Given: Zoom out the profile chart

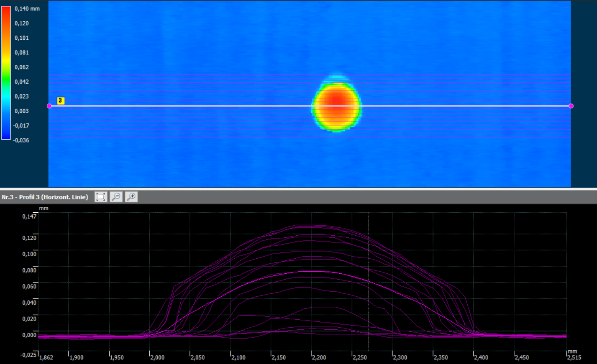Looking at the screenshot, I should click(116, 197).
